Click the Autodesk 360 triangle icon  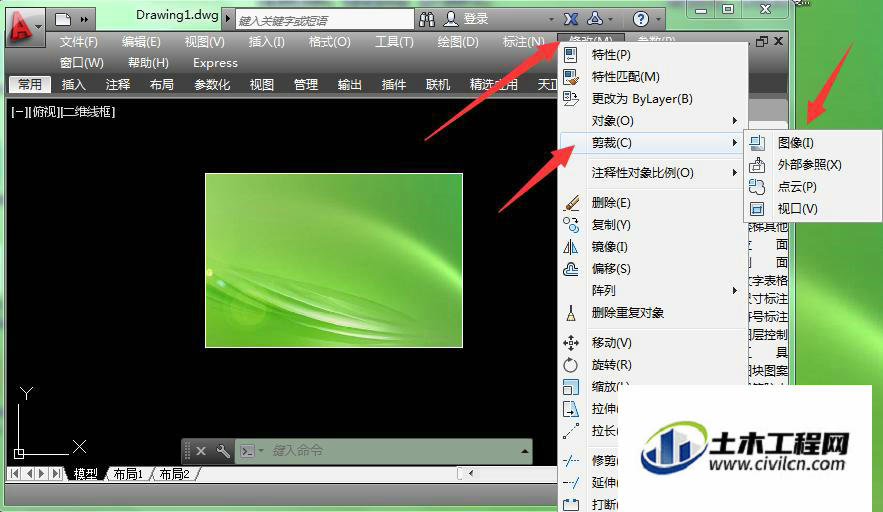click(595, 19)
